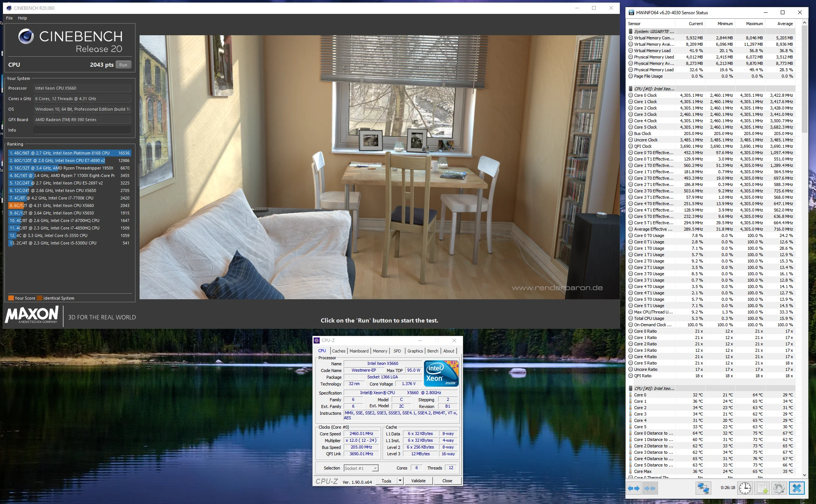This screenshot has width=816, height=504.
Task: Close sensors with the blue X icon
Action: pos(797,488)
